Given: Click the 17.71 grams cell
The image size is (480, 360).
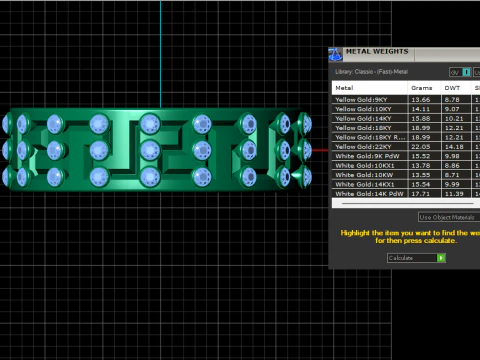Looking at the screenshot, I should (424, 193).
